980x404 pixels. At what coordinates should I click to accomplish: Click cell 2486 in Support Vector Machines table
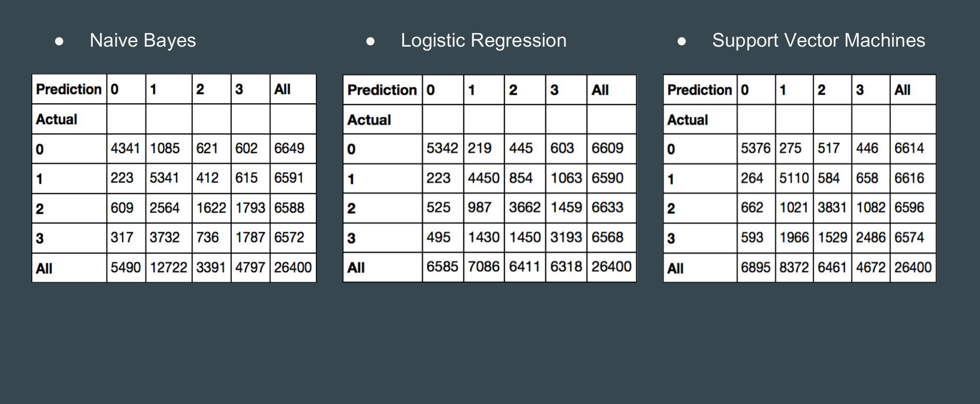click(x=871, y=237)
